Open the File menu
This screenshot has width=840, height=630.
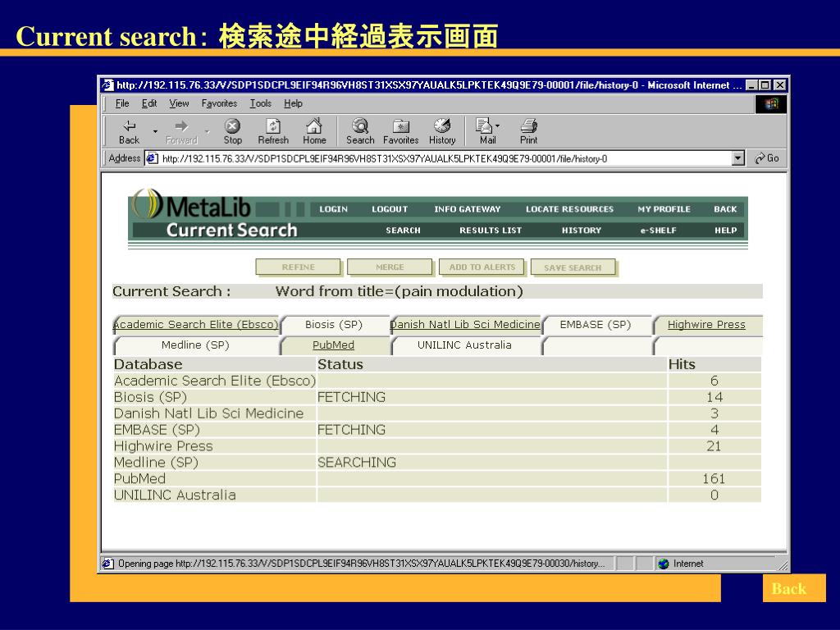[x=122, y=103]
